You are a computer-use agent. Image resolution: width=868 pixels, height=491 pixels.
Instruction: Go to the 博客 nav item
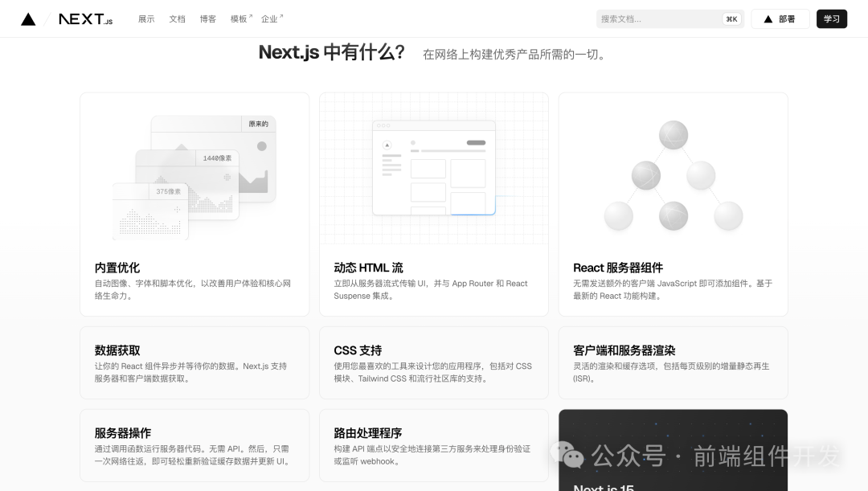point(208,18)
